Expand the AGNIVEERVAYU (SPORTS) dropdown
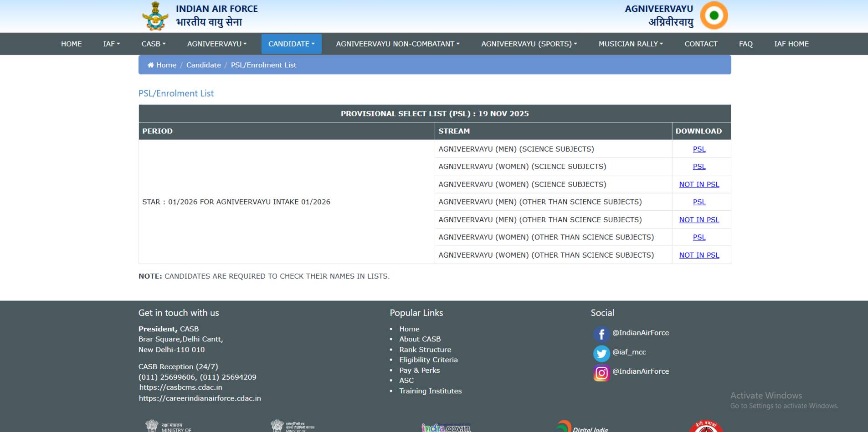Screen dimensions: 868x432 coord(529,44)
